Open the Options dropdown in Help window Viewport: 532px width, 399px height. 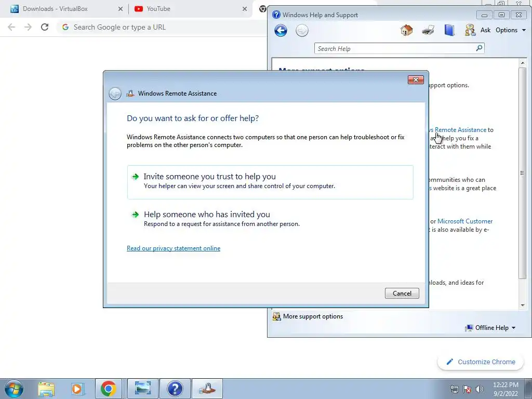click(x=510, y=30)
